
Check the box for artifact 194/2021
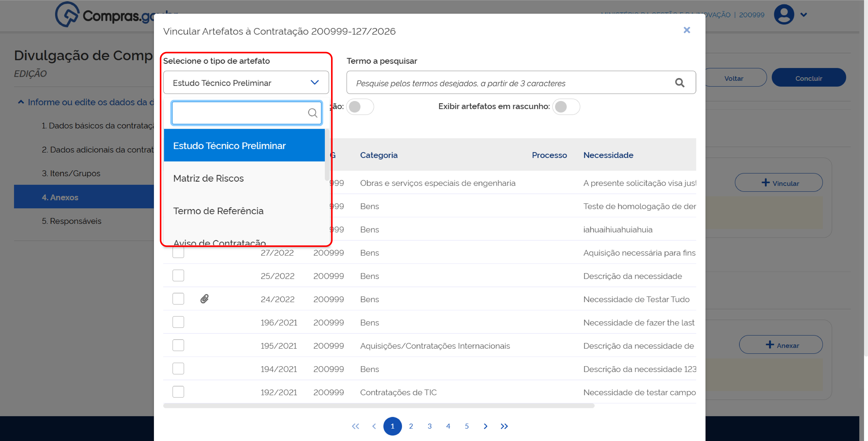(178, 369)
